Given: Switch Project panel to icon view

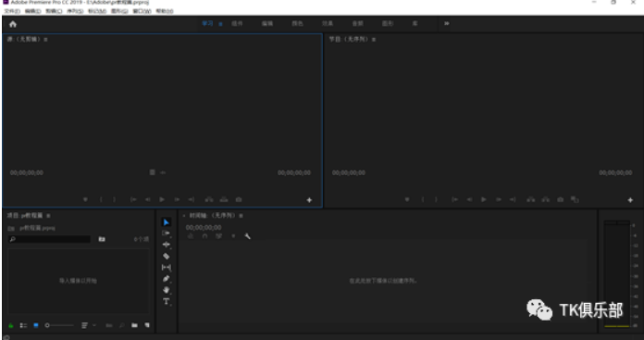Looking at the screenshot, I should point(36,325).
